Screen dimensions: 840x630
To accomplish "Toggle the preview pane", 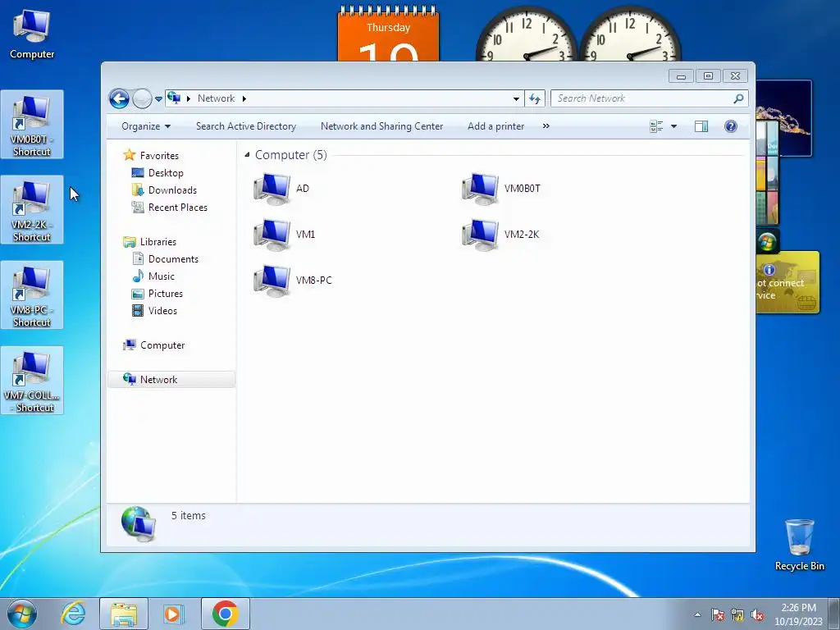I will pos(701,126).
